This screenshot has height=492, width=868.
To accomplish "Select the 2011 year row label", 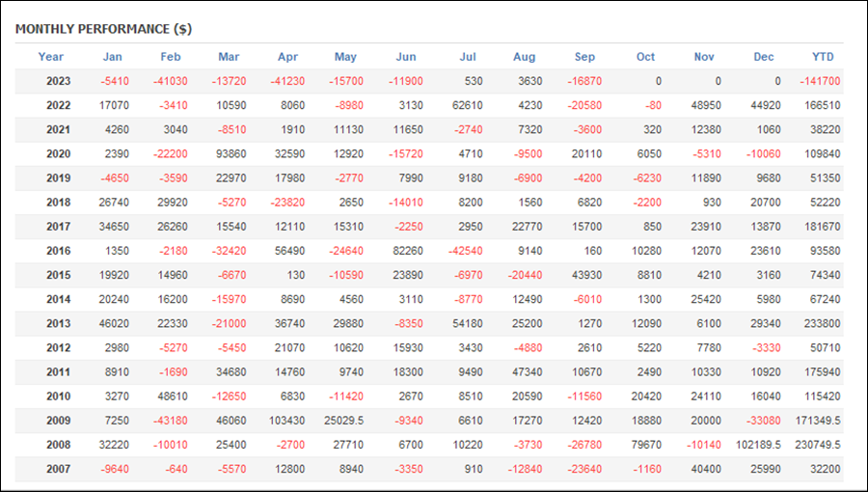I will [x=58, y=372].
